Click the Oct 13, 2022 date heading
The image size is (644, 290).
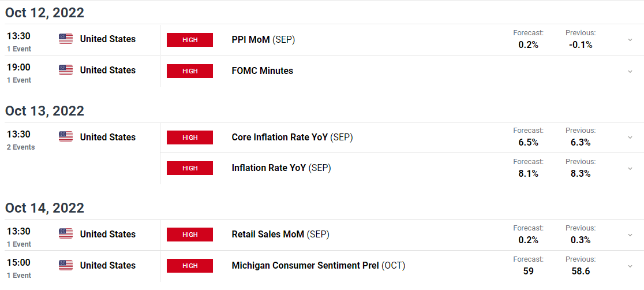pyautogui.click(x=45, y=111)
